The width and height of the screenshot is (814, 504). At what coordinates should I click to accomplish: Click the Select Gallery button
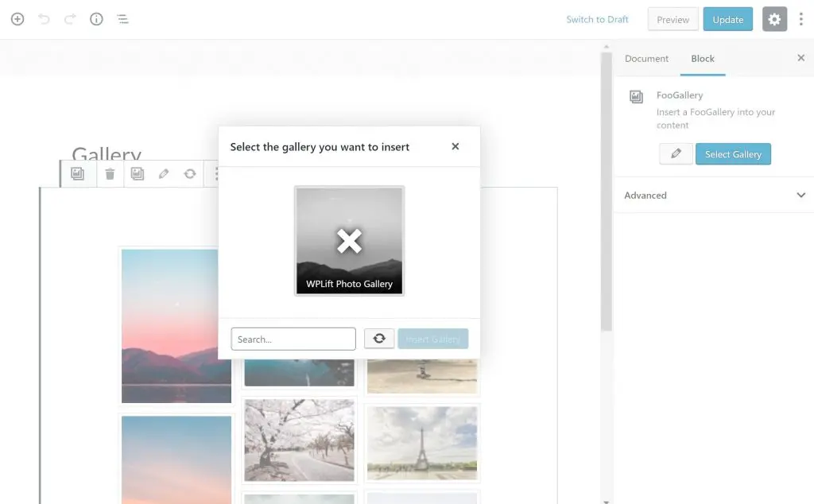(733, 153)
